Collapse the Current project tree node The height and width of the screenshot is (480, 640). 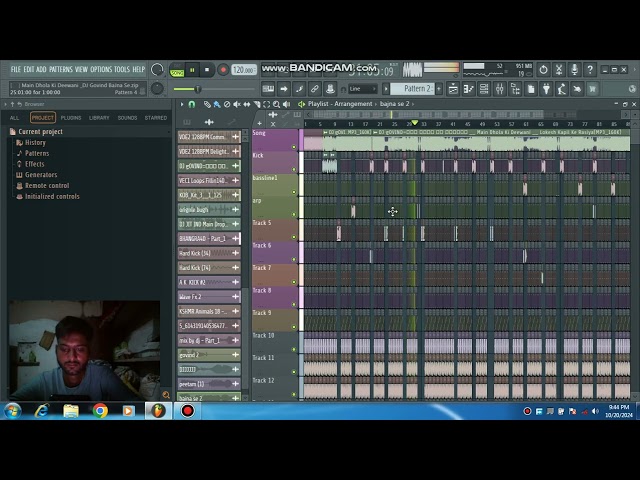(x=36, y=131)
